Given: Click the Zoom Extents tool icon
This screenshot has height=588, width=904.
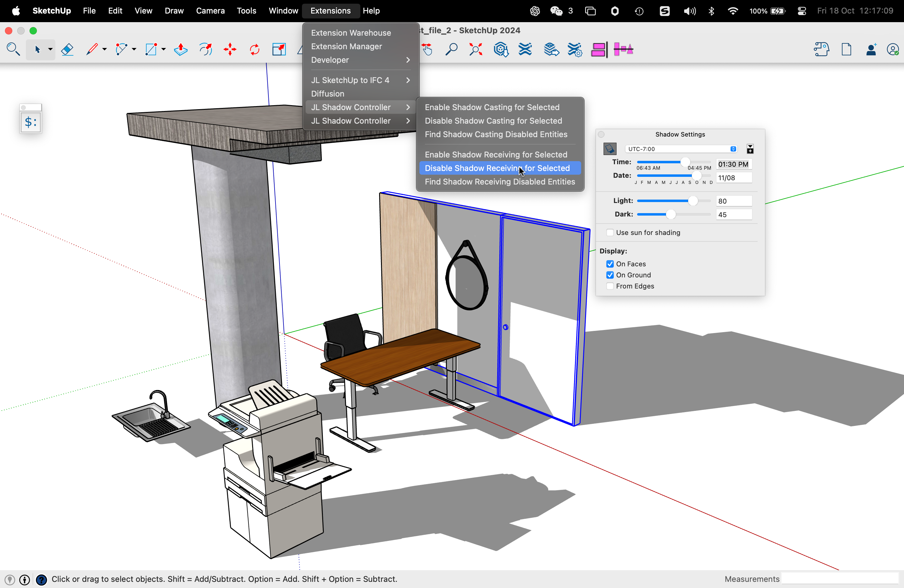Looking at the screenshot, I should click(x=476, y=50).
